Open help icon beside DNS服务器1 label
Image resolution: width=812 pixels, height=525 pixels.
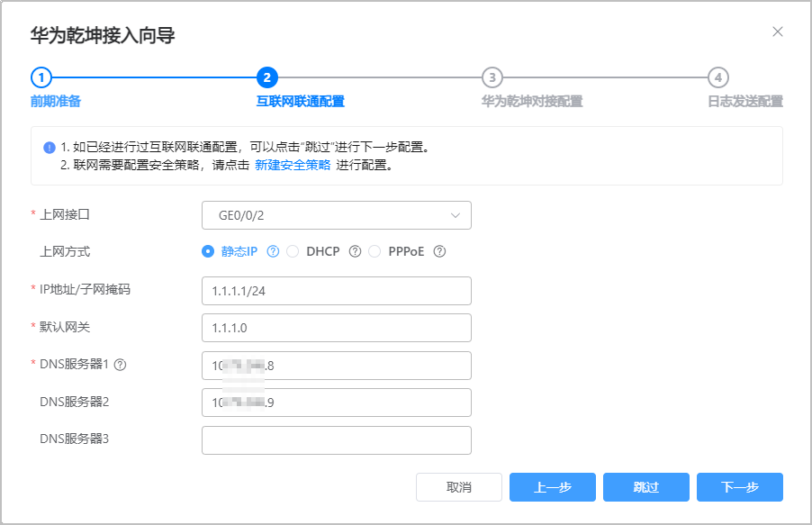(120, 365)
